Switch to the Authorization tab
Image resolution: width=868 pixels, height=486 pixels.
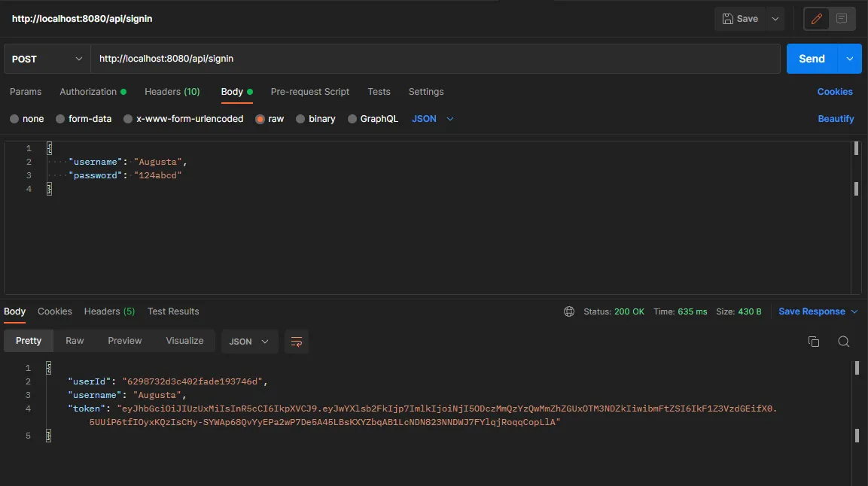88,92
